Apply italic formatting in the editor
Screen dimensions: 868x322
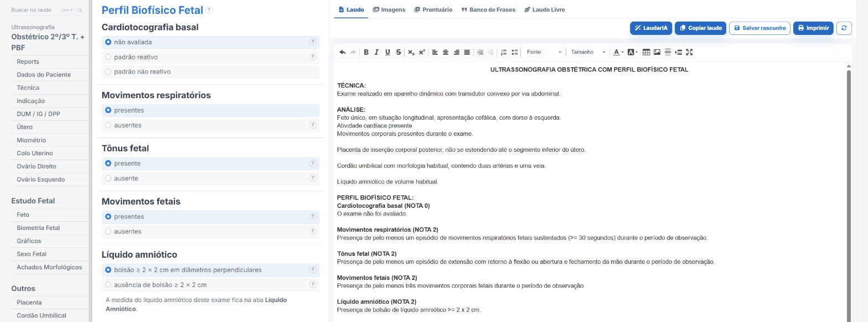pyautogui.click(x=376, y=52)
